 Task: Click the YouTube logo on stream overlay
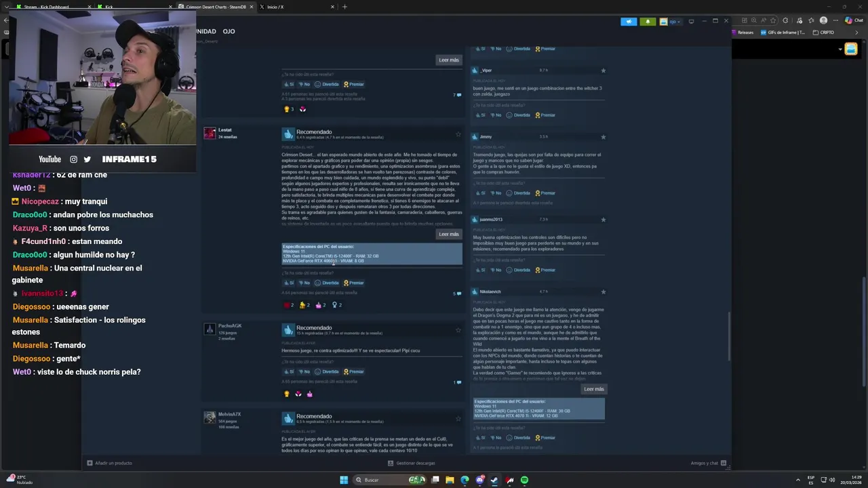click(50, 159)
